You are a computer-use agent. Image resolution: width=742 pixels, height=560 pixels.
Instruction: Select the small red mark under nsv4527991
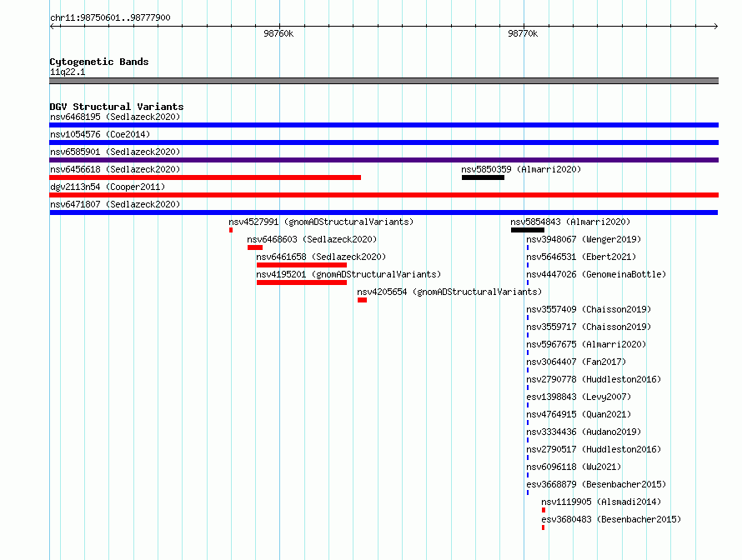231,230
